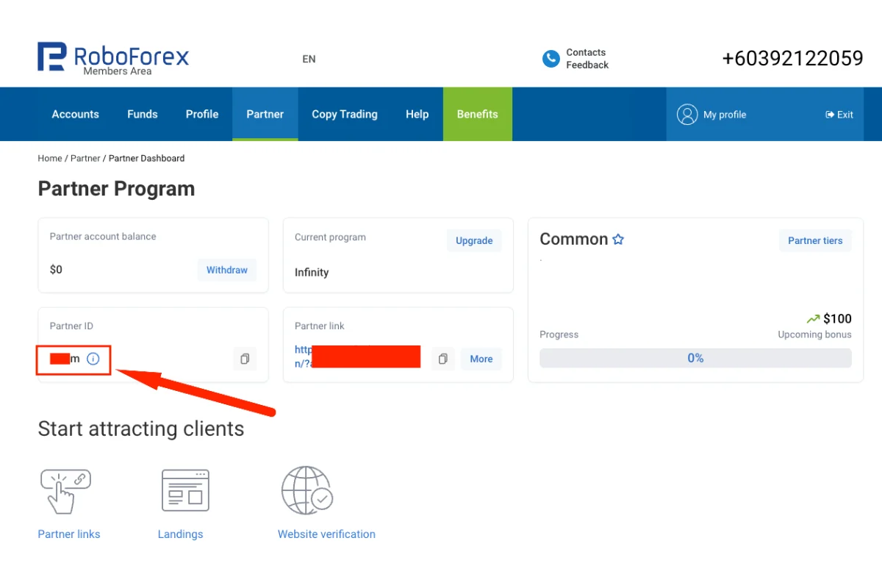Click the $100 upcoming bonus value

pyautogui.click(x=837, y=319)
